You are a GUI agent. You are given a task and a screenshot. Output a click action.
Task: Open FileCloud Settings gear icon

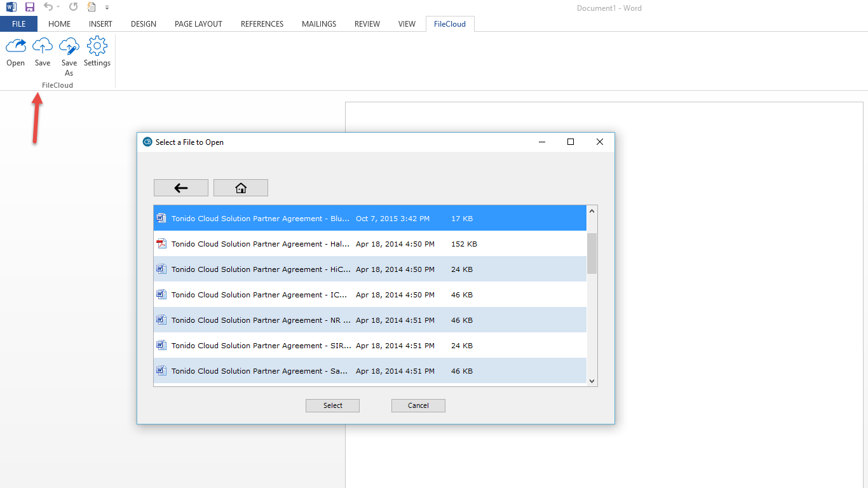coord(97,46)
